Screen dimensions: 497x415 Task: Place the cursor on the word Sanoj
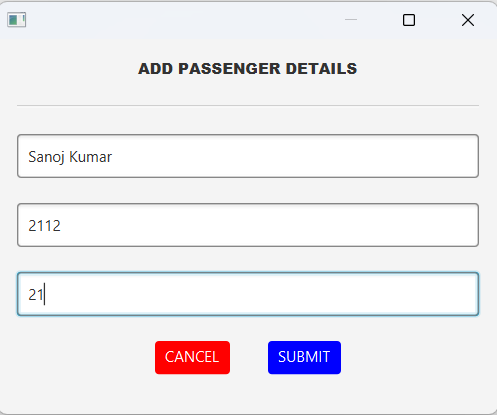[x=46, y=157]
